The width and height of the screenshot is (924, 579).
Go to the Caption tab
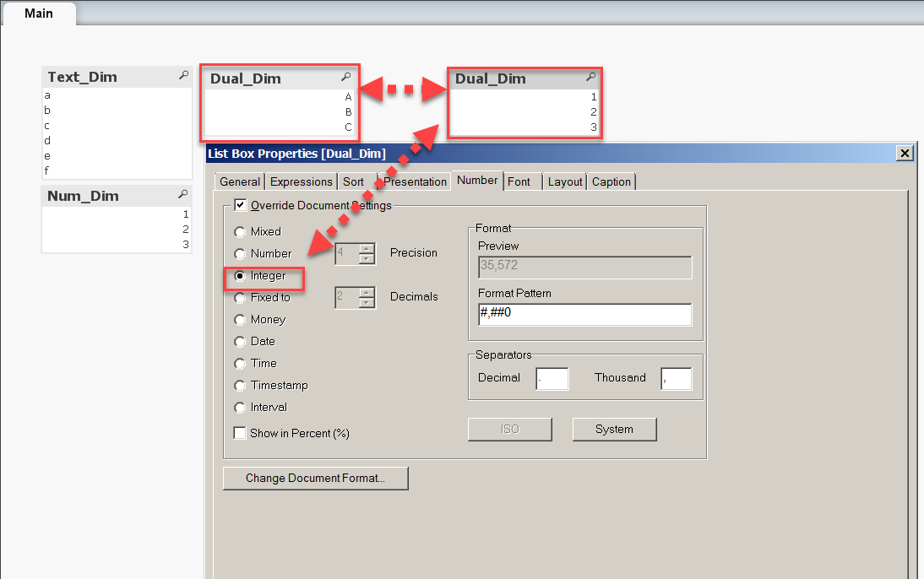tap(611, 181)
